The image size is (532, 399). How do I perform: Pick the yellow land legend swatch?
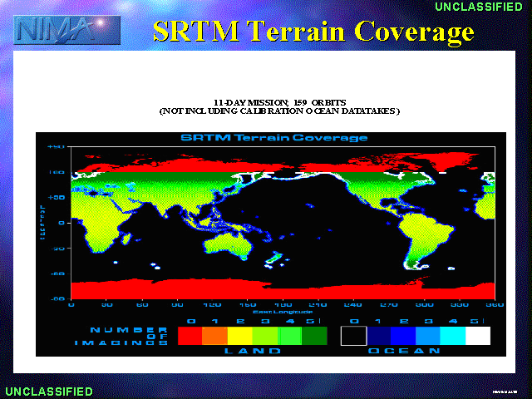[x=240, y=336]
